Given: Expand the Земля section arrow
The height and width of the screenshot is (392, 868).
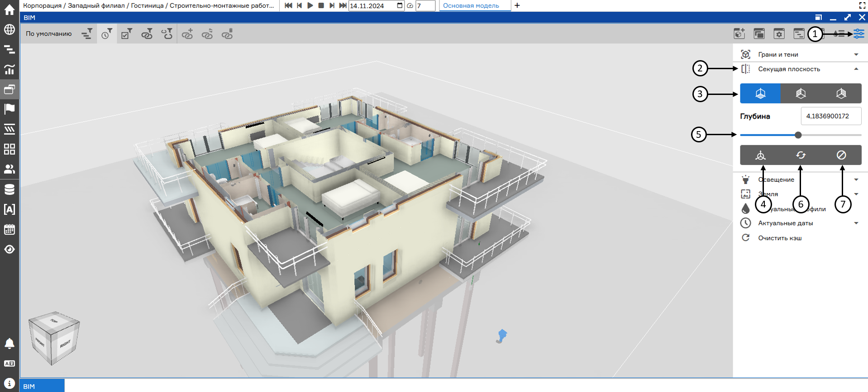Looking at the screenshot, I should click(x=856, y=194).
